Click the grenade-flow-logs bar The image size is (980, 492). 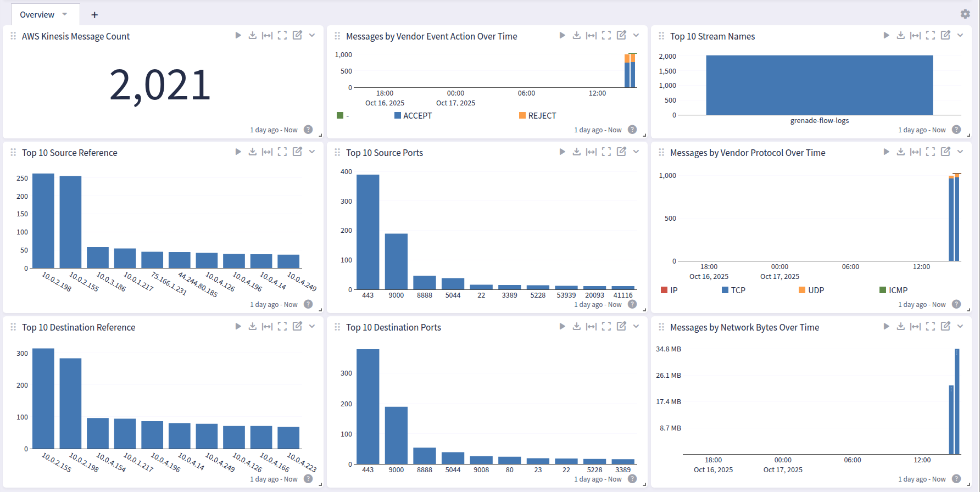[819, 85]
